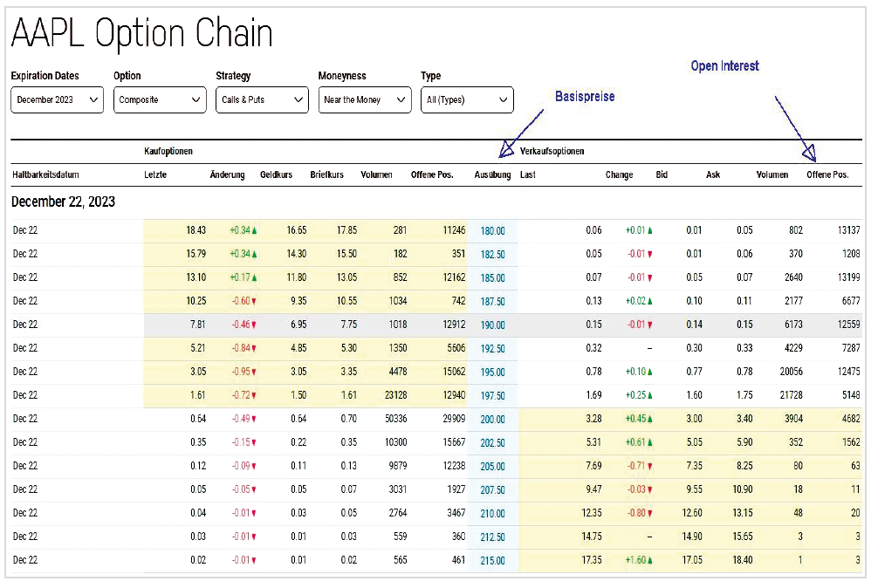Click call change -0.95
Screen dimensions: 878x588
244,371
